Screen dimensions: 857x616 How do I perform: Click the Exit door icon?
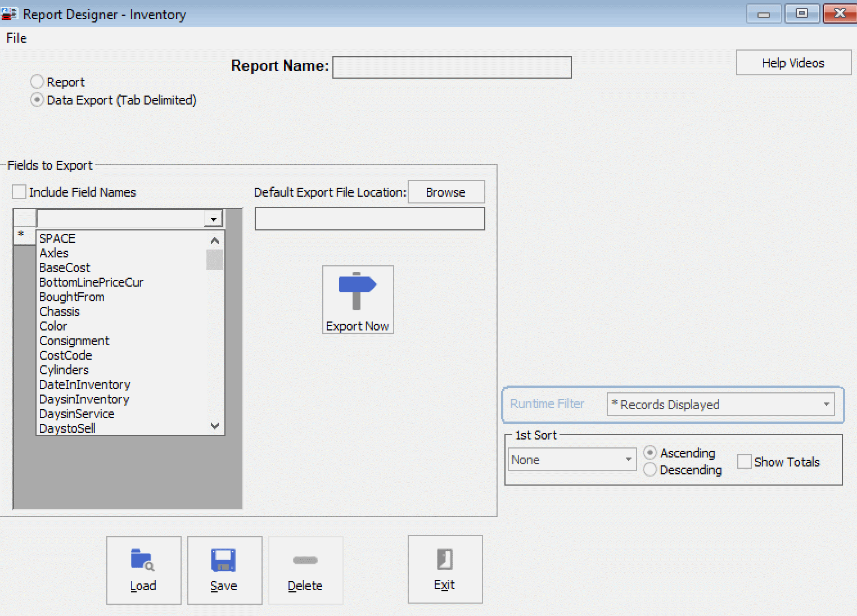pyautogui.click(x=444, y=560)
